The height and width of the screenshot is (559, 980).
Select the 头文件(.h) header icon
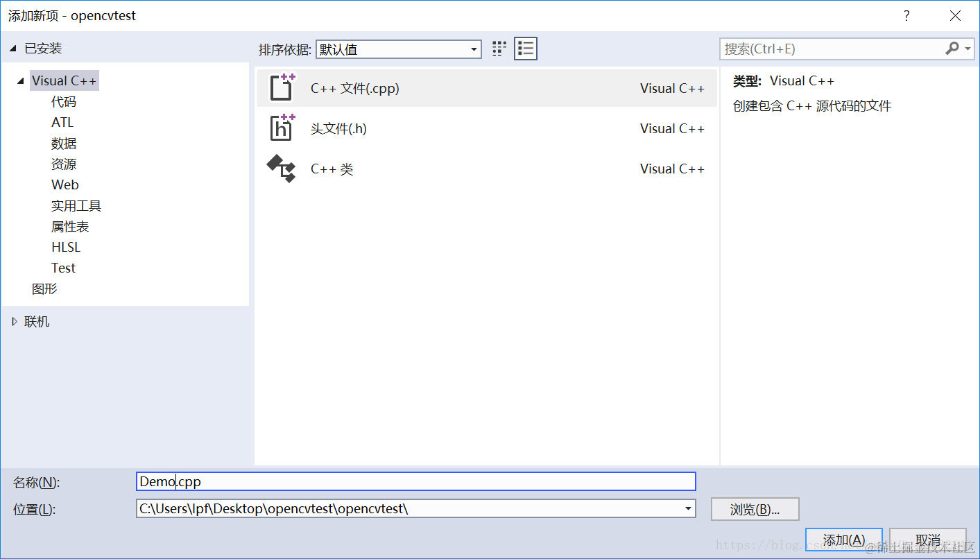click(282, 128)
